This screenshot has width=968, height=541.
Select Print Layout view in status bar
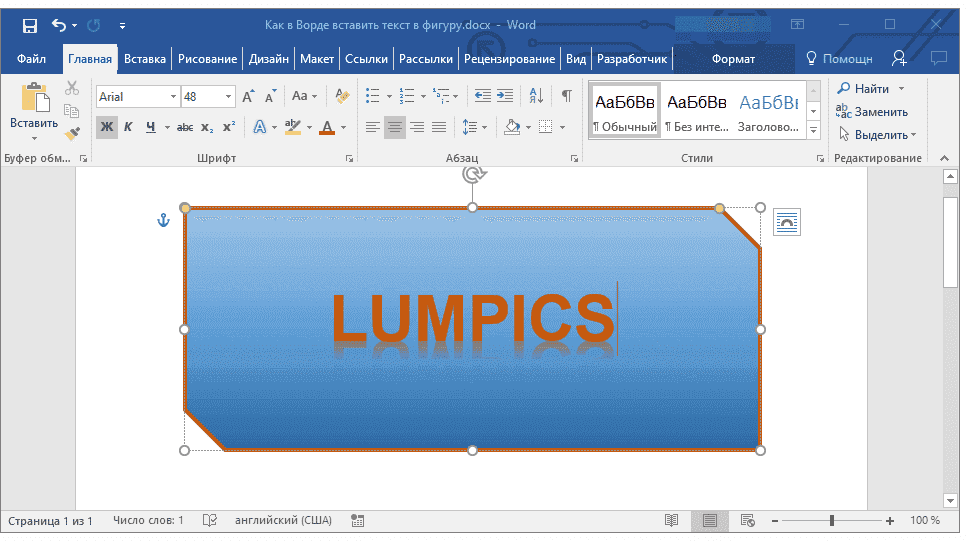click(710, 521)
